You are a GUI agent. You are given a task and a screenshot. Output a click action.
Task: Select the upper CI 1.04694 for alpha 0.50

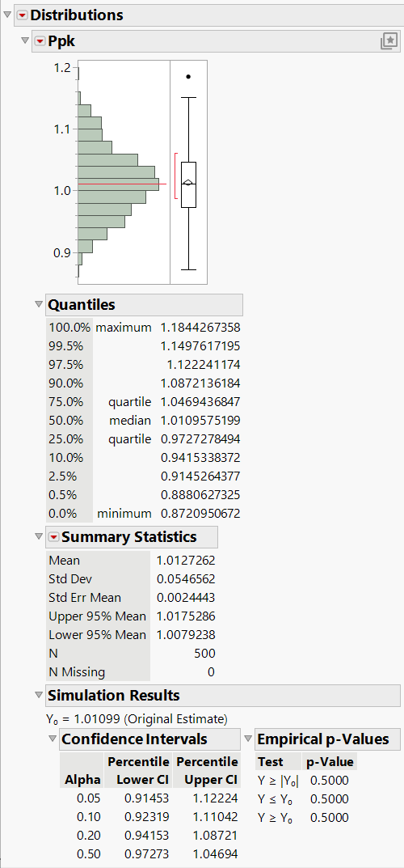215,854
